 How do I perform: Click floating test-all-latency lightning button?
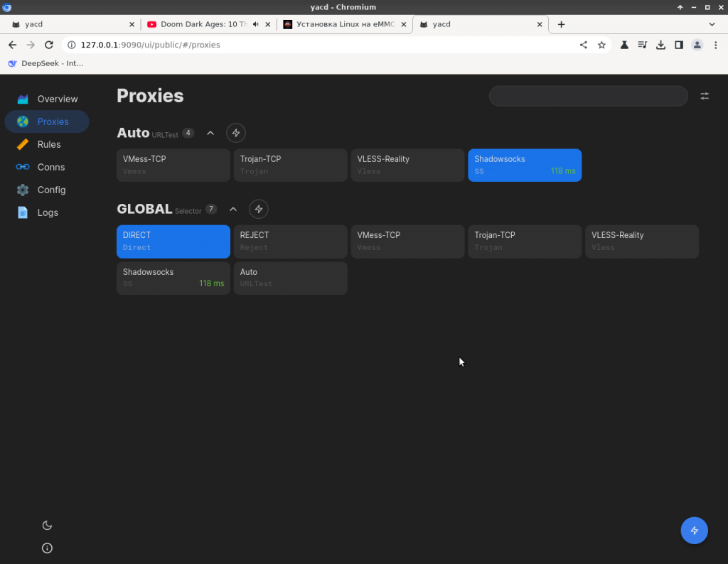(694, 530)
